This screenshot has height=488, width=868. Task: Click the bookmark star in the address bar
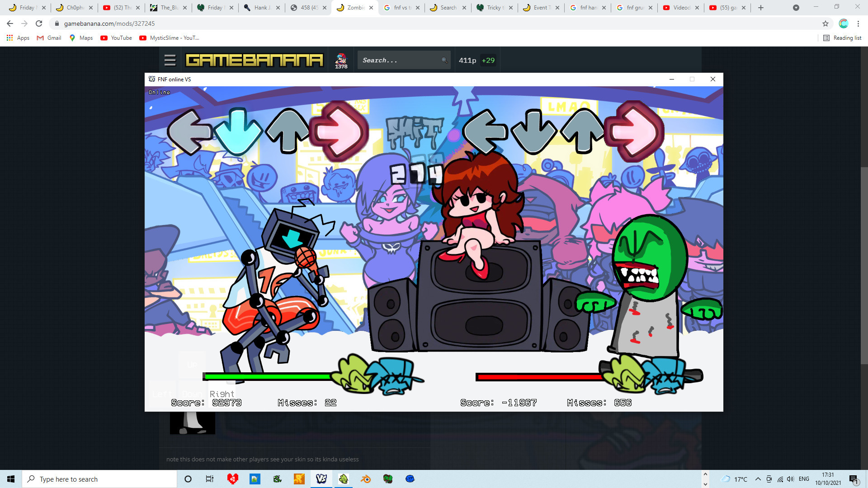click(826, 23)
